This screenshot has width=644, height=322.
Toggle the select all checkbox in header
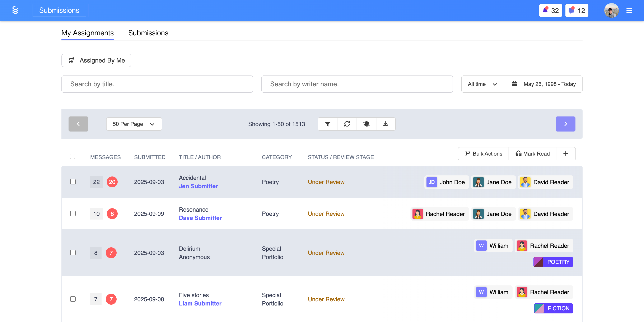click(73, 156)
